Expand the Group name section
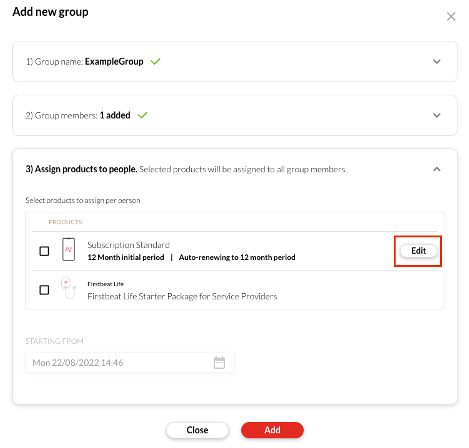 pyautogui.click(x=437, y=62)
